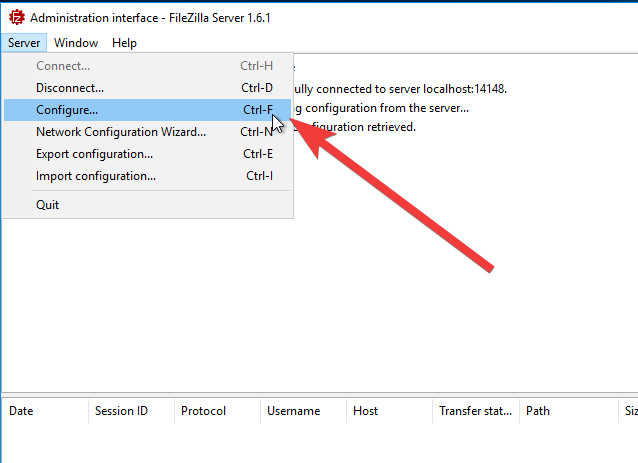Sort by the Path column header

538,411
